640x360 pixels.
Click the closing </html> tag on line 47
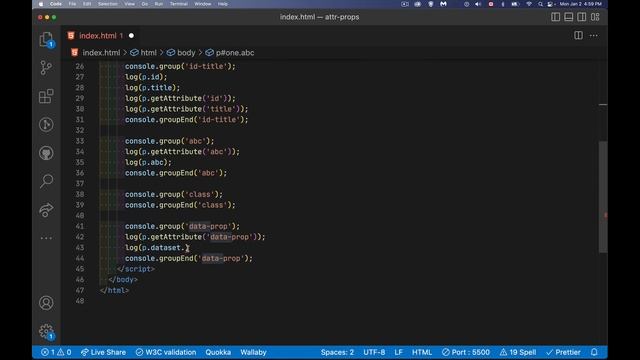click(x=115, y=290)
